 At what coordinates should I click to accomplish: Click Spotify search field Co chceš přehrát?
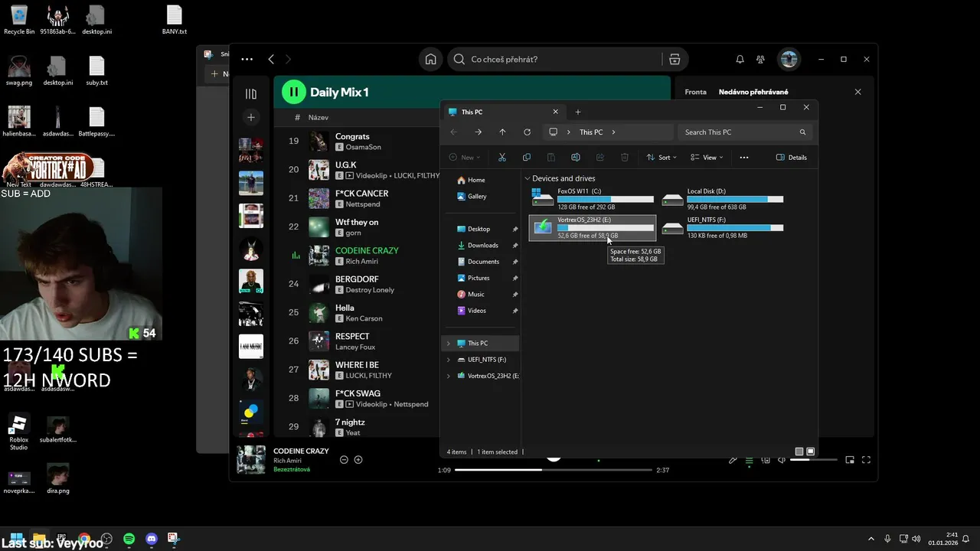point(555,59)
